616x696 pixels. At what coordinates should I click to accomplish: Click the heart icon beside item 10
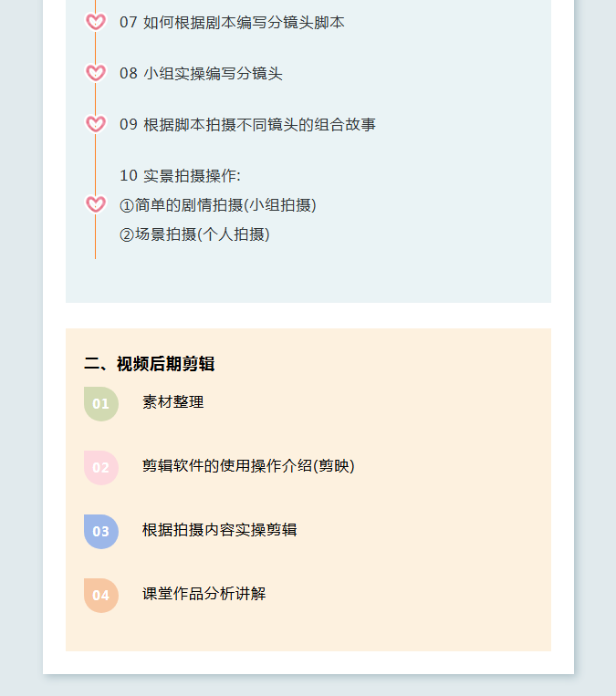click(x=95, y=204)
